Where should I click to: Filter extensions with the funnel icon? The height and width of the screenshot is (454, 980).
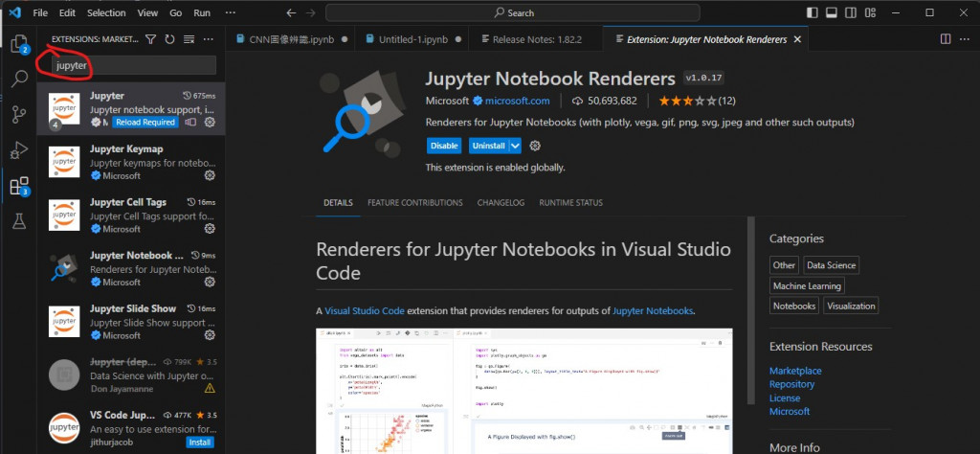150,39
